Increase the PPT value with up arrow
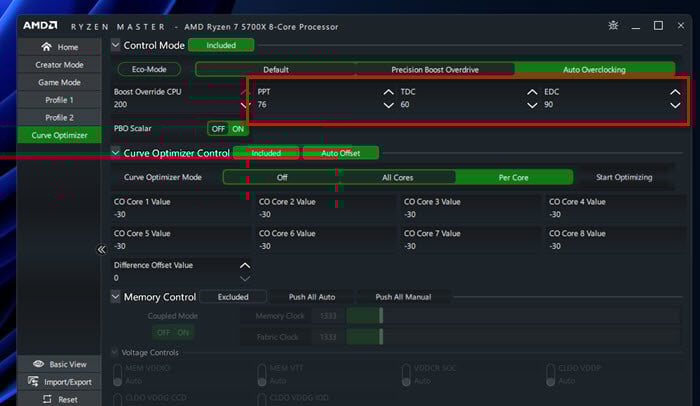700x406 pixels. pyautogui.click(x=388, y=92)
